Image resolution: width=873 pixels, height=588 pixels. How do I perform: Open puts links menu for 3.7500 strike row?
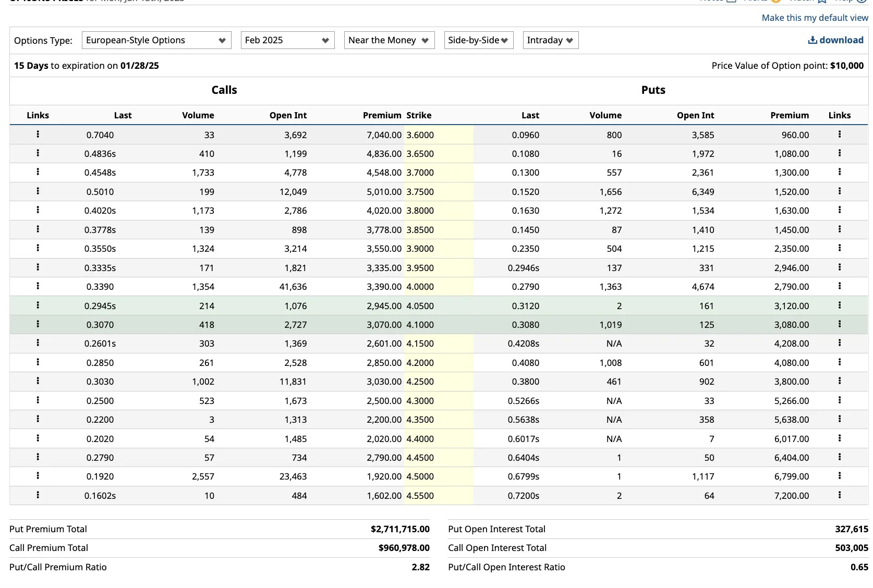coord(840,191)
